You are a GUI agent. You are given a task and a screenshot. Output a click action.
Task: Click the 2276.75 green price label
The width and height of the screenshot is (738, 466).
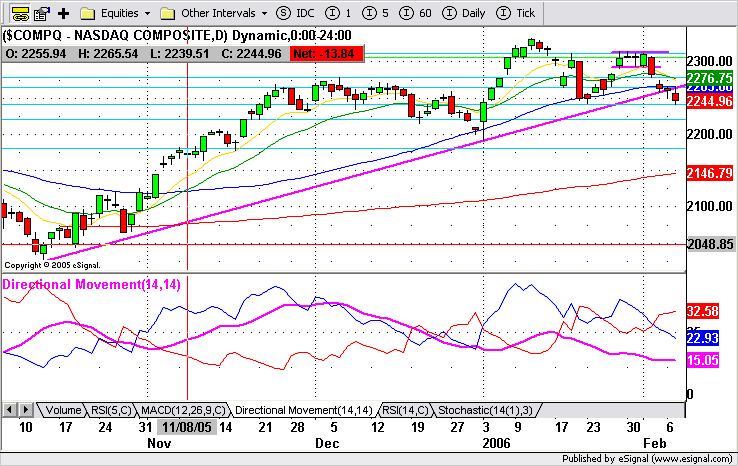pos(710,78)
